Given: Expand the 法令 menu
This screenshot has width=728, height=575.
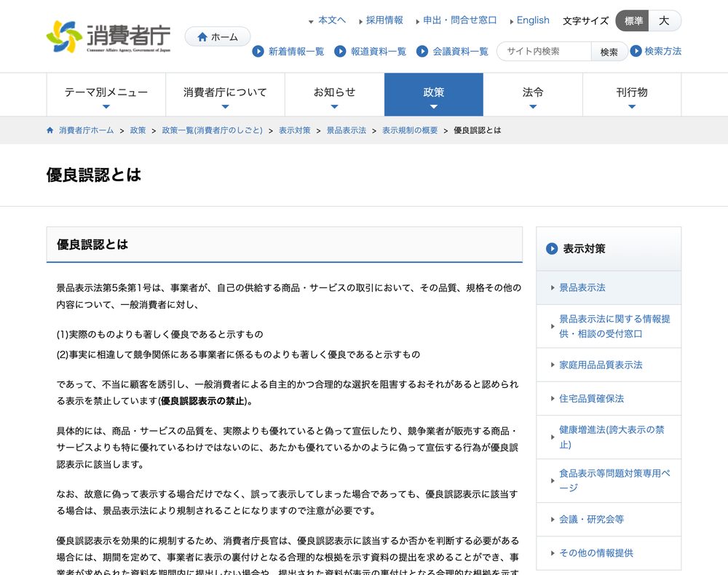Looking at the screenshot, I should pyautogui.click(x=533, y=95).
